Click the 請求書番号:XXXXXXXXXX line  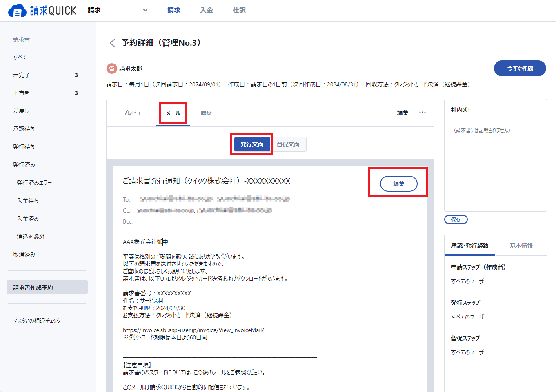[157, 293]
